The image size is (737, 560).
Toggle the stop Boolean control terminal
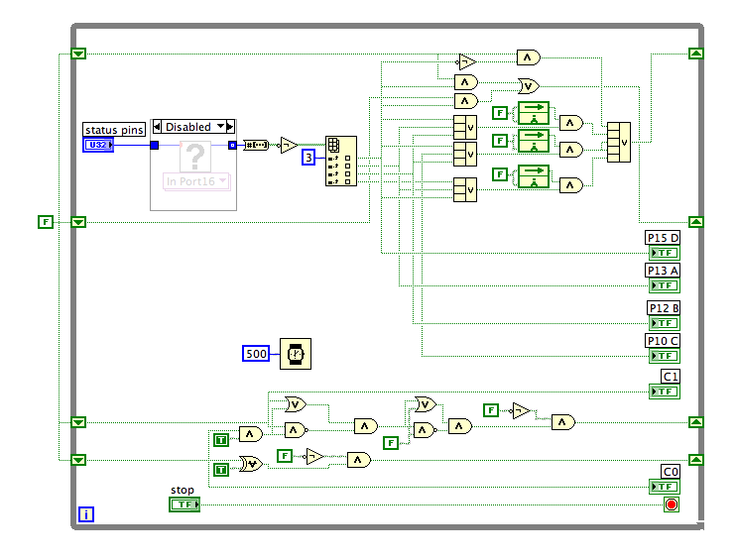click(x=184, y=504)
